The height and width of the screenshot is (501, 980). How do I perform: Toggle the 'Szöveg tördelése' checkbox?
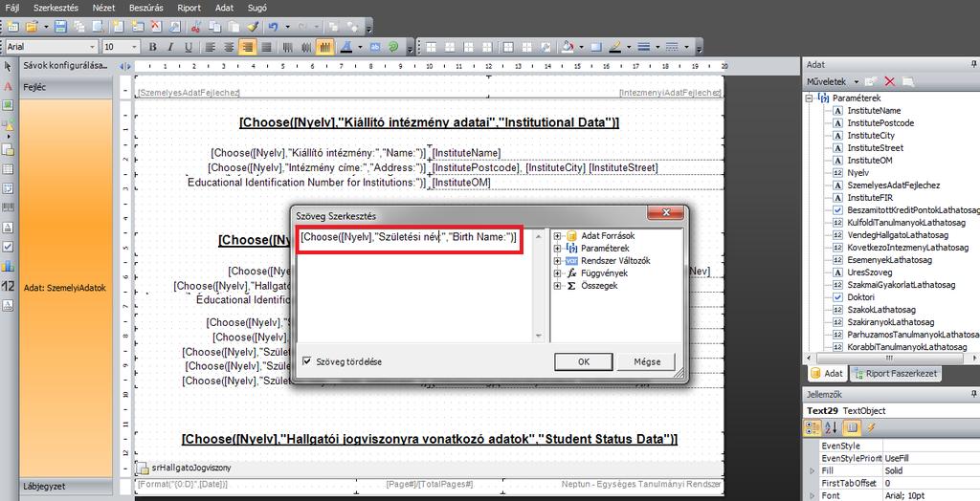tap(307, 361)
